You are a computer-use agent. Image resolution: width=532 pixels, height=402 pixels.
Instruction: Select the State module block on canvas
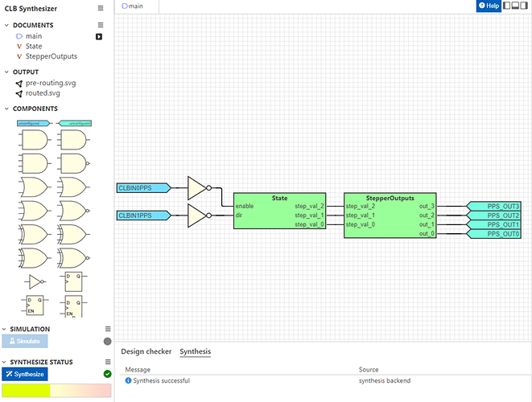click(279, 211)
